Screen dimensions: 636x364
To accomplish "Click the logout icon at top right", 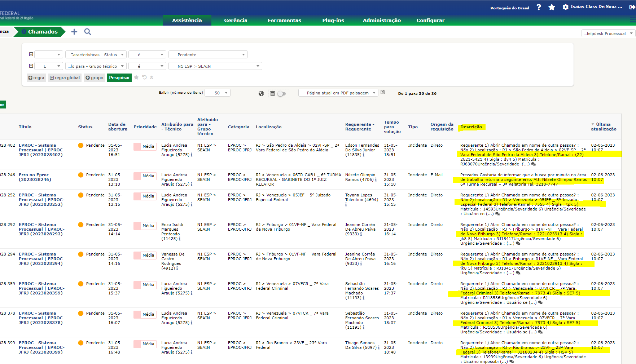I will click(632, 7).
